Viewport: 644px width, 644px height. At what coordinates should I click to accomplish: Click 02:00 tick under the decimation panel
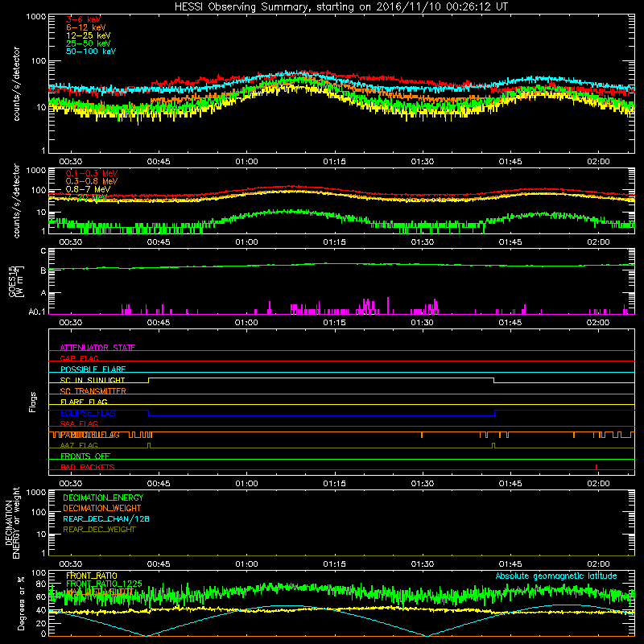598,564
